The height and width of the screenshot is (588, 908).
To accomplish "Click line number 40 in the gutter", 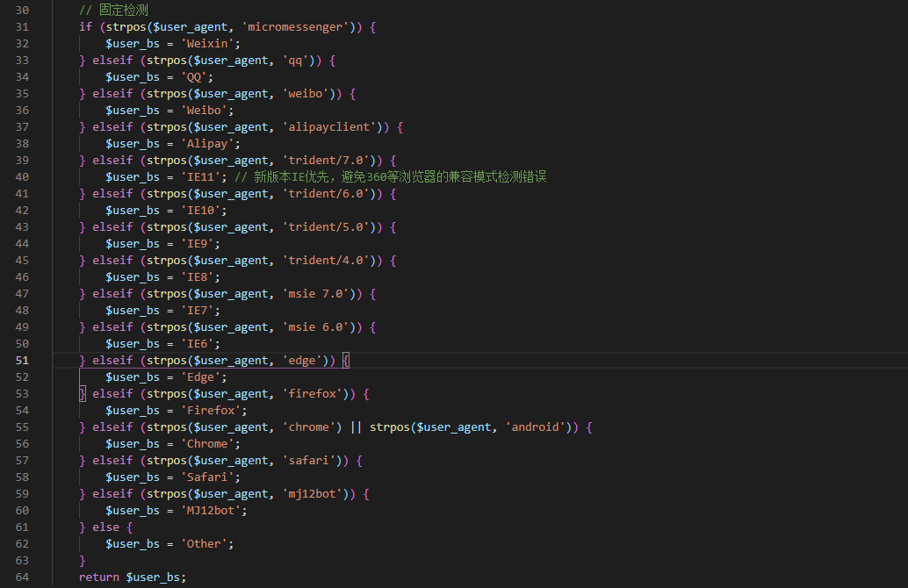I will [x=22, y=177].
